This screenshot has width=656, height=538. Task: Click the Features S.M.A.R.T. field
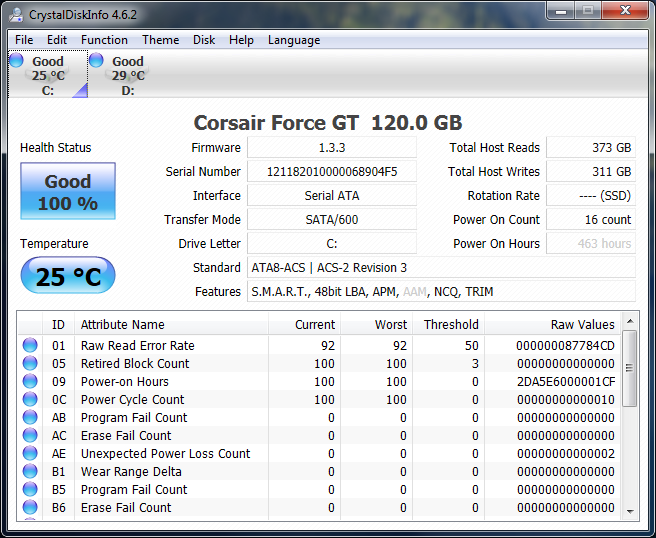coord(441,291)
